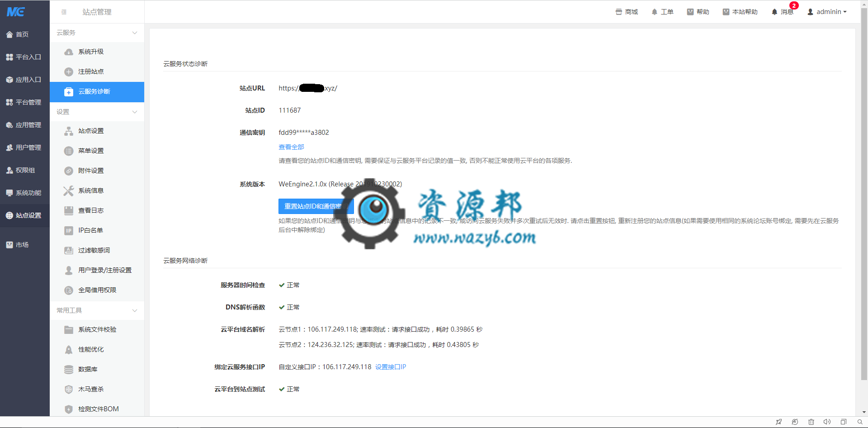
Task: Open 应用管理 in left navigation
Action: [x=25, y=125]
